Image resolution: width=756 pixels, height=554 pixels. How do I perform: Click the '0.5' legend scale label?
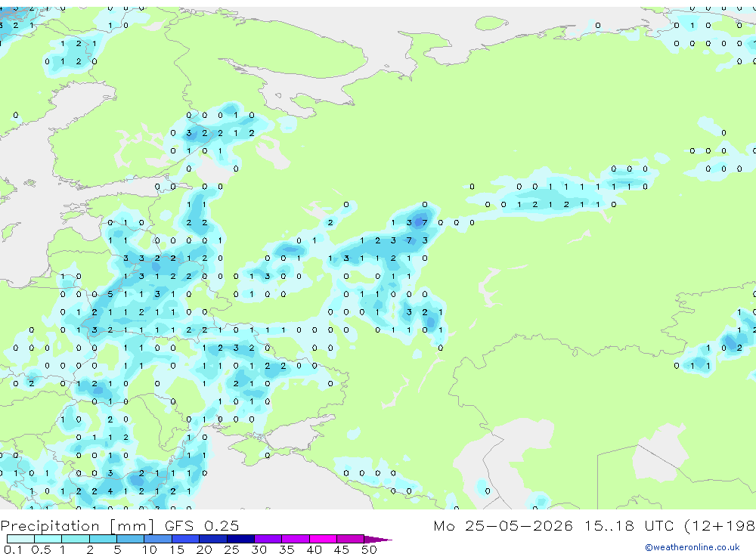[x=41, y=549]
